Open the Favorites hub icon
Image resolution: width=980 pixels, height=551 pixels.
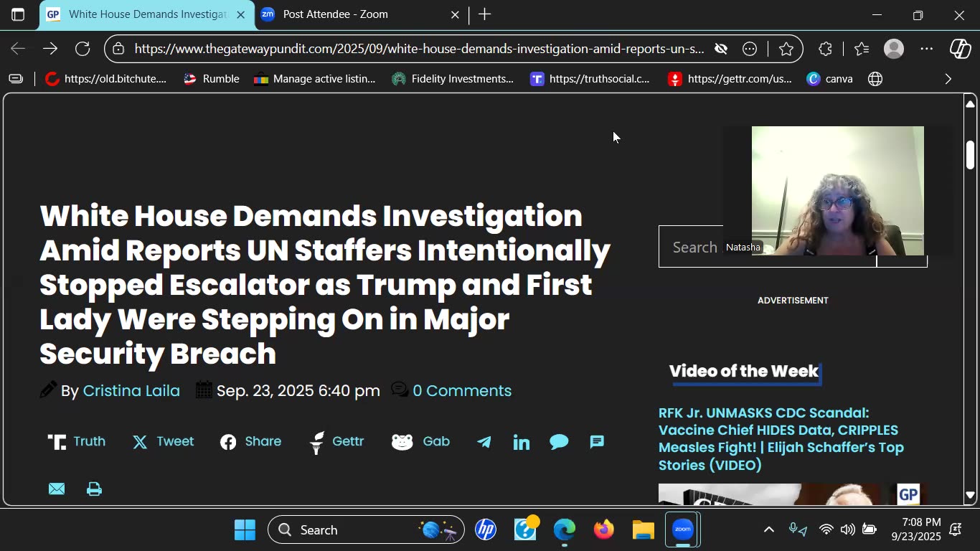point(862,49)
